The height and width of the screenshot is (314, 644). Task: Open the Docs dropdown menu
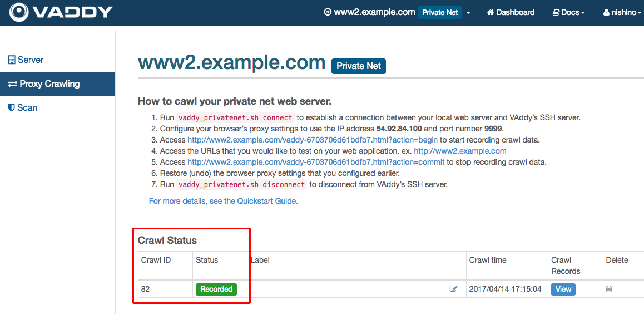(x=569, y=12)
